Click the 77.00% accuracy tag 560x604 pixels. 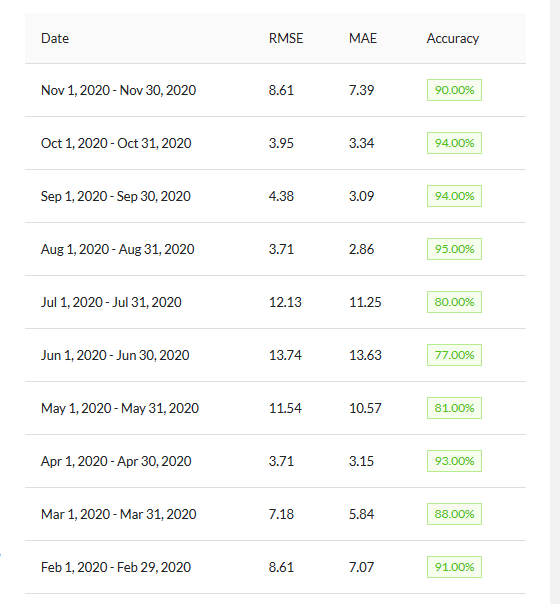click(454, 355)
